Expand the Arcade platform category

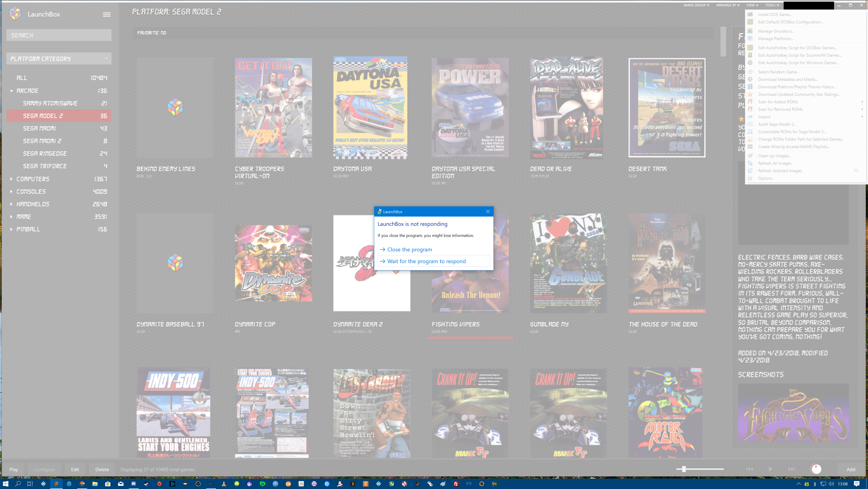[x=12, y=91]
